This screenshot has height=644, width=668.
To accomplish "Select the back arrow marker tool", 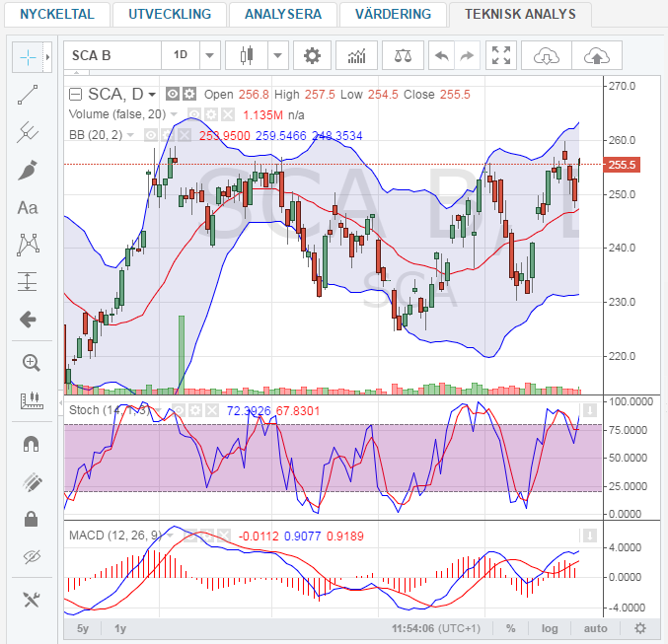I will coord(28,319).
